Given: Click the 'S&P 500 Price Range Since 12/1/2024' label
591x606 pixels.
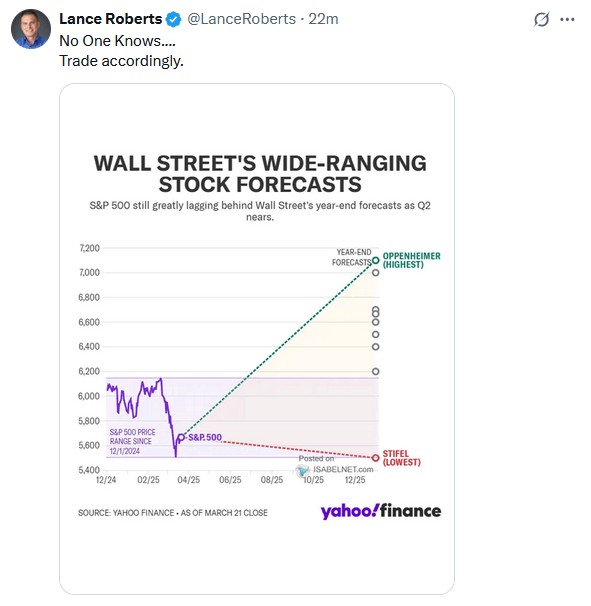Looking at the screenshot, I should coord(132,441).
